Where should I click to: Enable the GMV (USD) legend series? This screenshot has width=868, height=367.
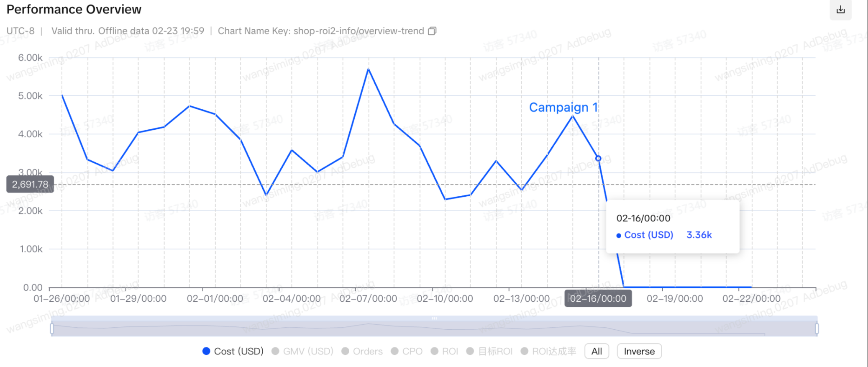tap(302, 351)
